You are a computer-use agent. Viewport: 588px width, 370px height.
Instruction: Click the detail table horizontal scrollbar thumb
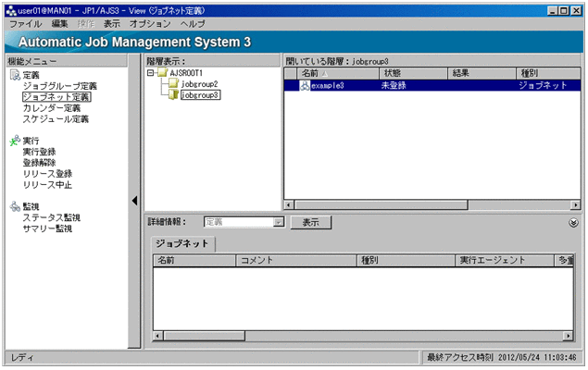point(205,336)
